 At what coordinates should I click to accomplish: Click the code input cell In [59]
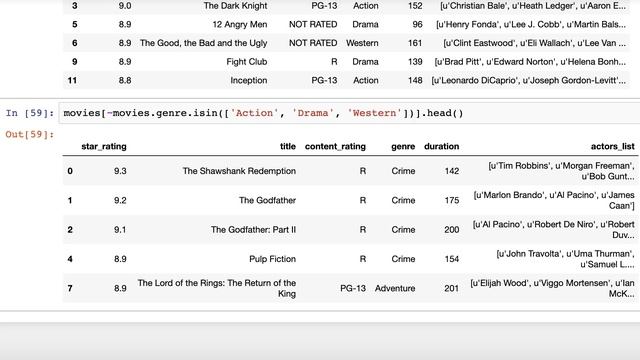click(349, 113)
